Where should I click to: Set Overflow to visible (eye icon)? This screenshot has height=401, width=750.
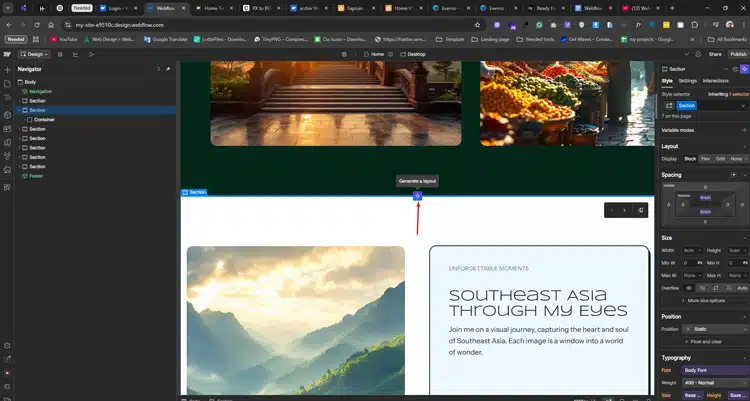tap(689, 288)
